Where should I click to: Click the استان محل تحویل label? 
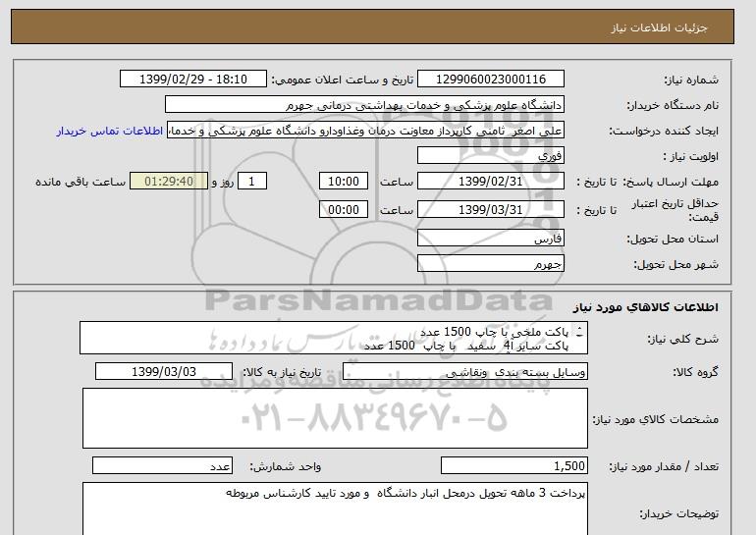pyautogui.click(x=673, y=239)
